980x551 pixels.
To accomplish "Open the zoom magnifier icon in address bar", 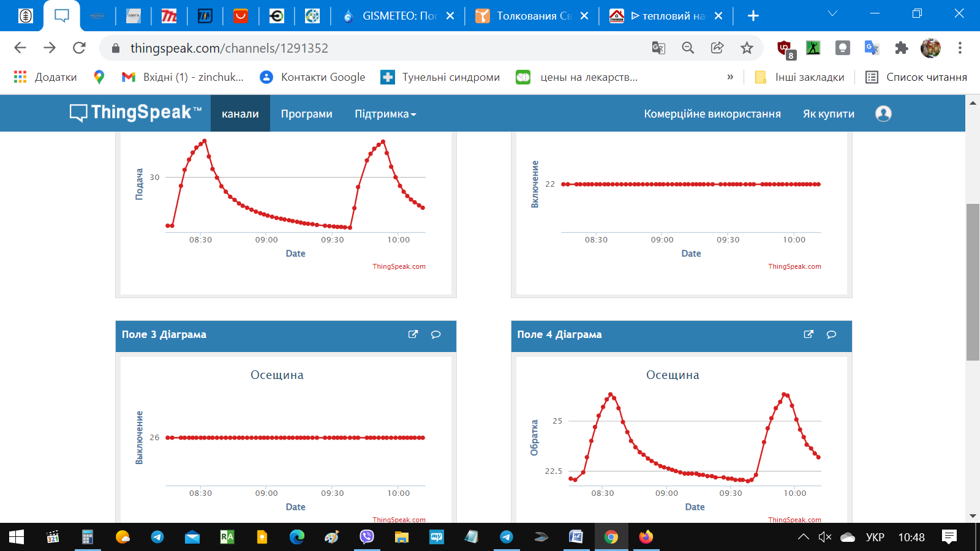I will [688, 48].
